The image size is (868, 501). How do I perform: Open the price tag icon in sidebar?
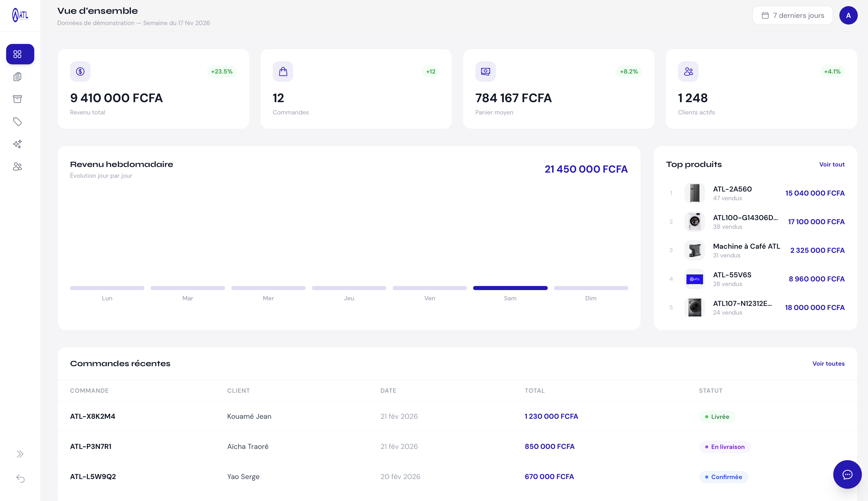pyautogui.click(x=18, y=122)
